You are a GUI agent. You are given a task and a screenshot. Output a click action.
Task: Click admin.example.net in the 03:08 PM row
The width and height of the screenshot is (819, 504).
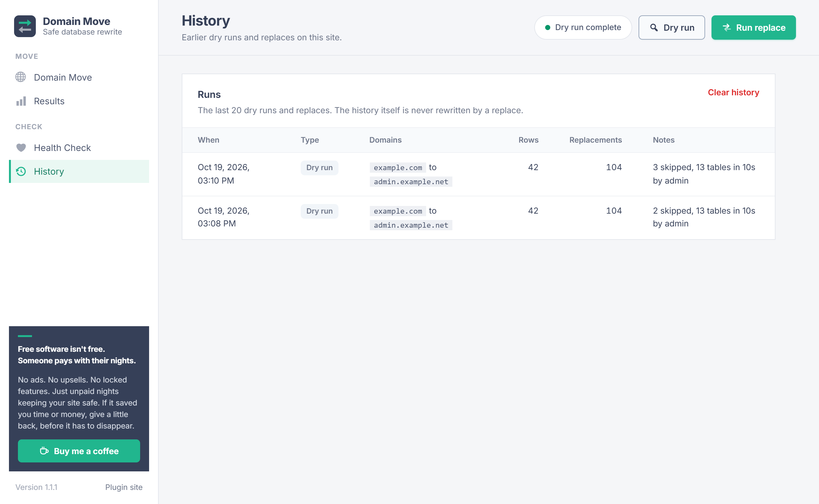click(x=411, y=225)
